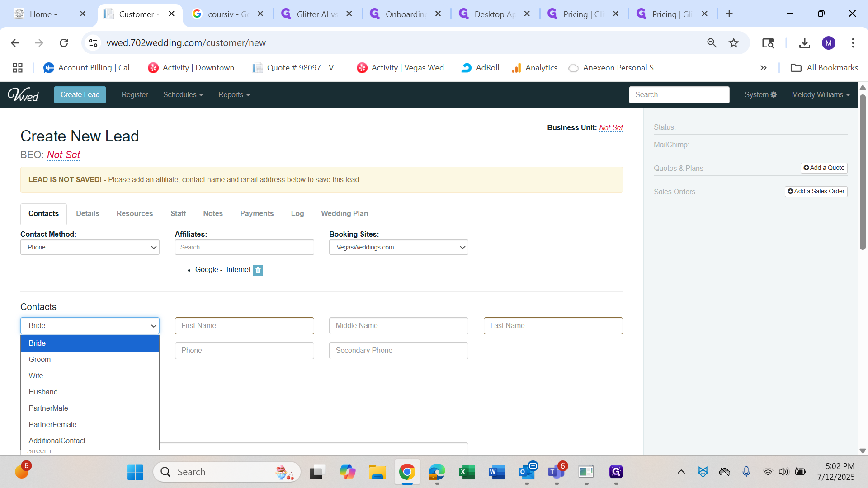Open the Booking Sites dropdown

coord(398,247)
